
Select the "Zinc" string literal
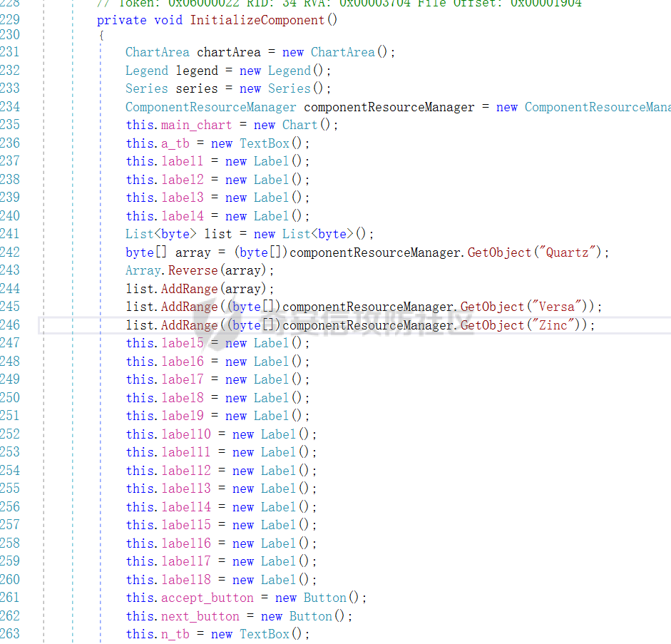tap(553, 325)
